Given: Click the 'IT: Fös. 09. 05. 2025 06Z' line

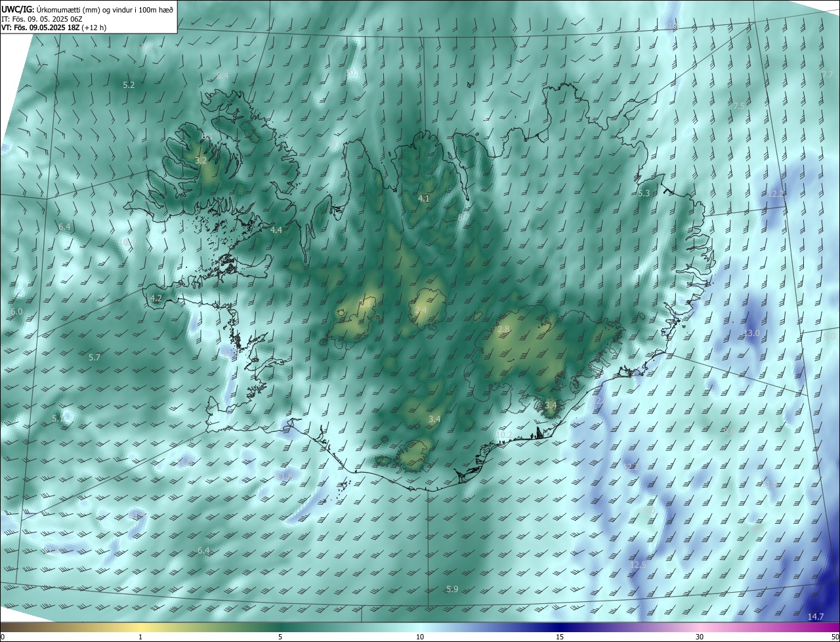Looking at the screenshot, I should point(42,19).
